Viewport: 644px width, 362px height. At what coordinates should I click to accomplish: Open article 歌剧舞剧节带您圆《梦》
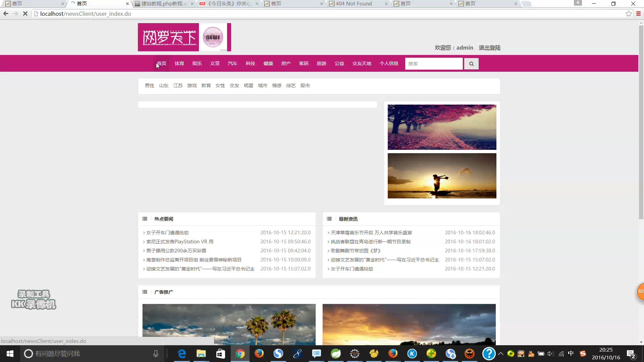point(356,251)
